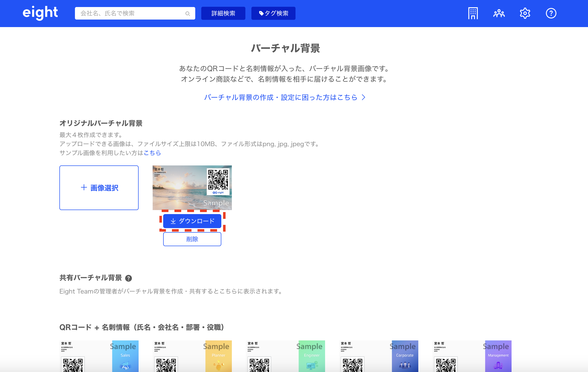Click the 詳細検索 button
Viewport: 588px width, 372px height.
pos(223,13)
